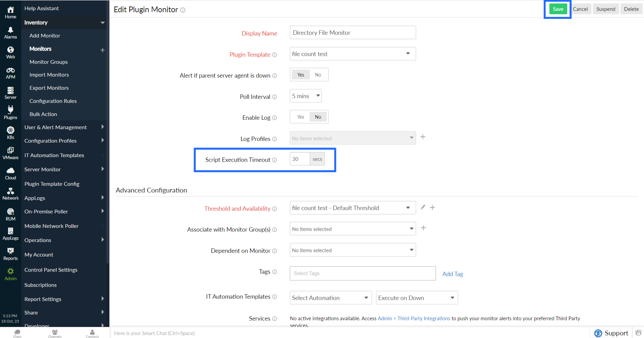Viewport: 644px width, 338px height.
Task: Open Plugin Template Config menu item
Action: click(x=52, y=184)
